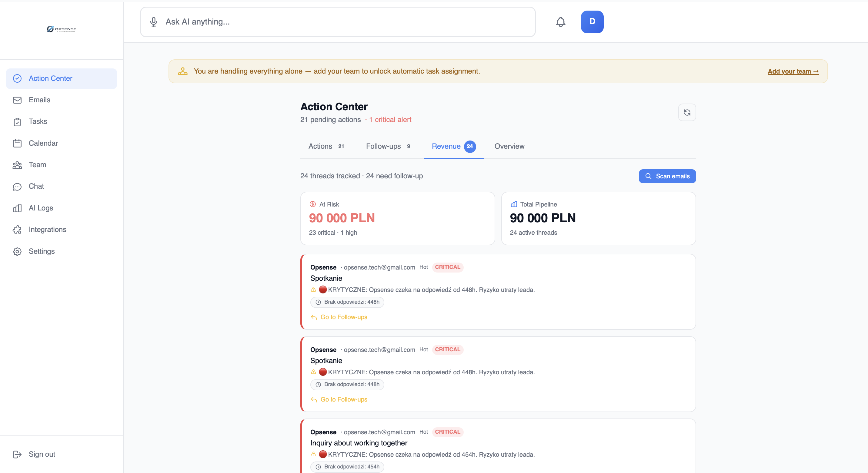The height and width of the screenshot is (473, 868).
Task: Open the Inquiry about working together thread
Action: pos(359,443)
